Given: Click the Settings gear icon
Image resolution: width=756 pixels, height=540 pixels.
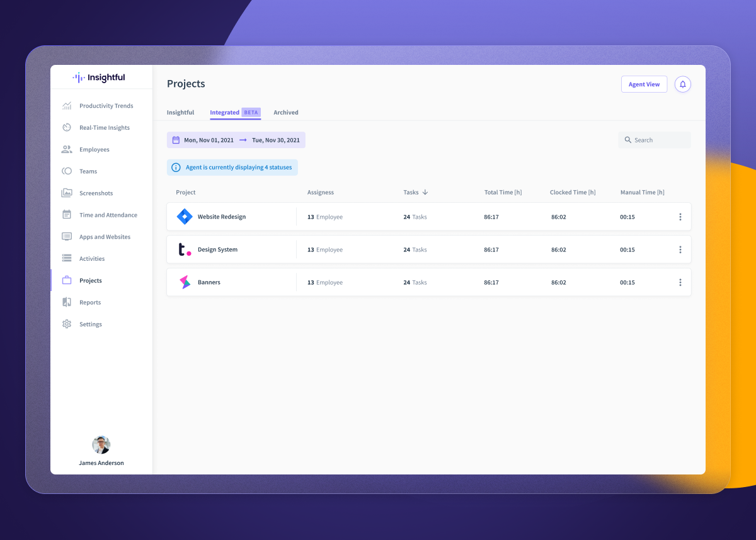Looking at the screenshot, I should [67, 325].
